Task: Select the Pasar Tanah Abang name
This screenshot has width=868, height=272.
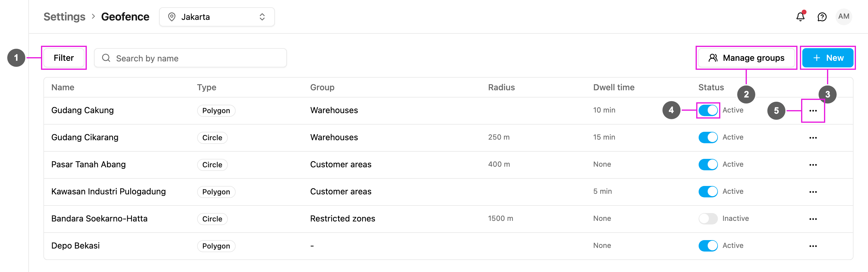Action: point(88,164)
